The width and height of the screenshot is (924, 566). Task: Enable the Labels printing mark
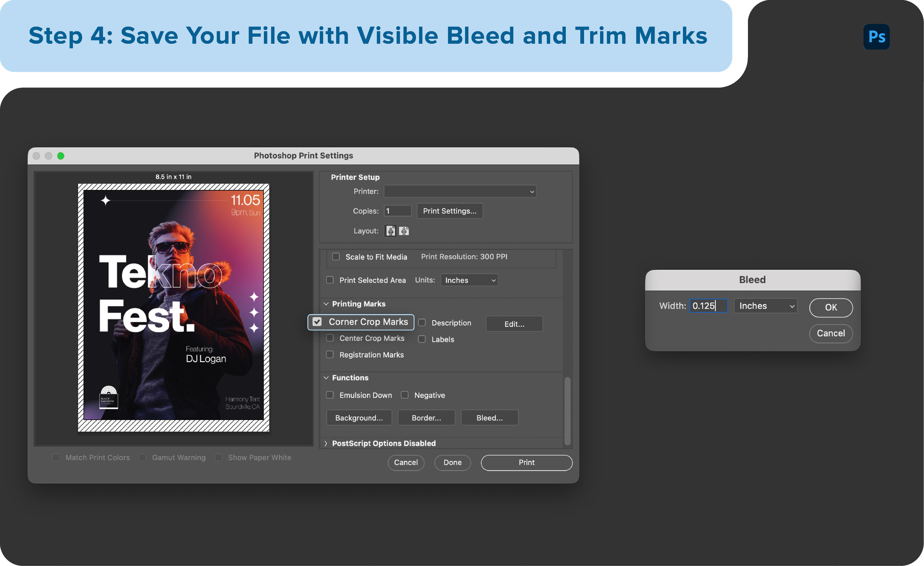tap(422, 339)
